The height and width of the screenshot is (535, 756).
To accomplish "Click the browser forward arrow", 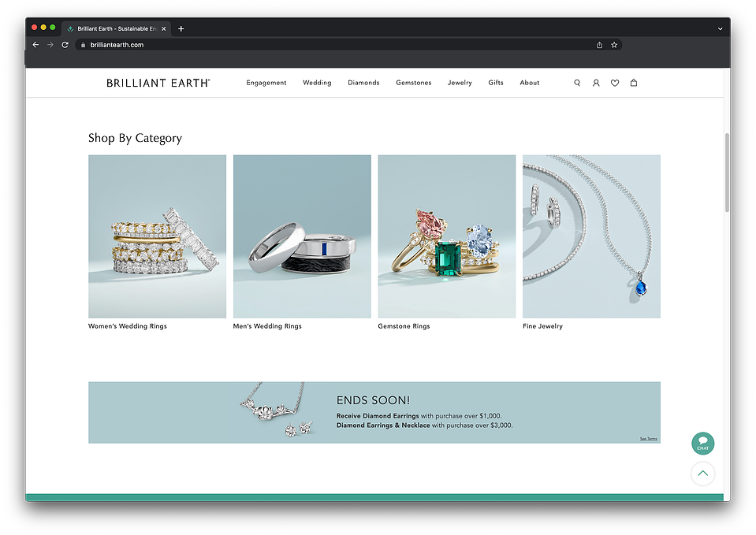I will (x=50, y=45).
